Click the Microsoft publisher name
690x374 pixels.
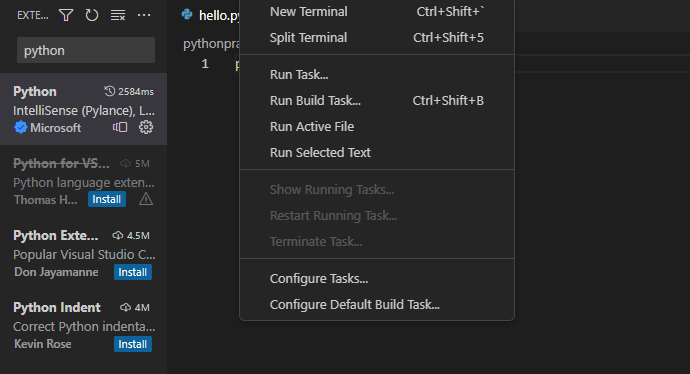coord(55,128)
